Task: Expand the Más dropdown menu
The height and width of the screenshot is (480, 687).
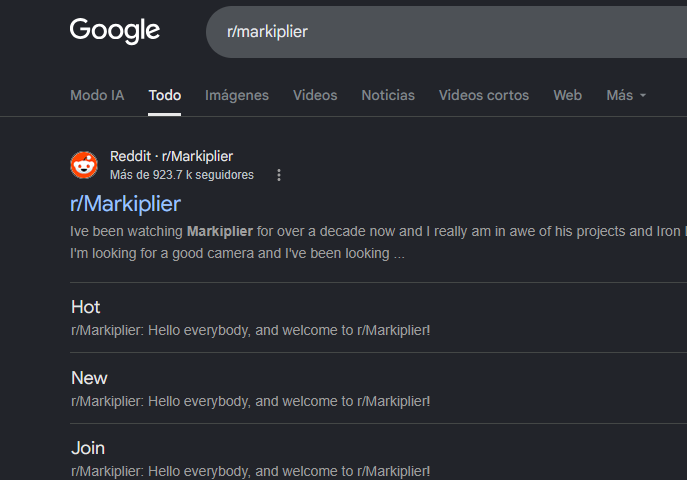Action: tap(626, 95)
